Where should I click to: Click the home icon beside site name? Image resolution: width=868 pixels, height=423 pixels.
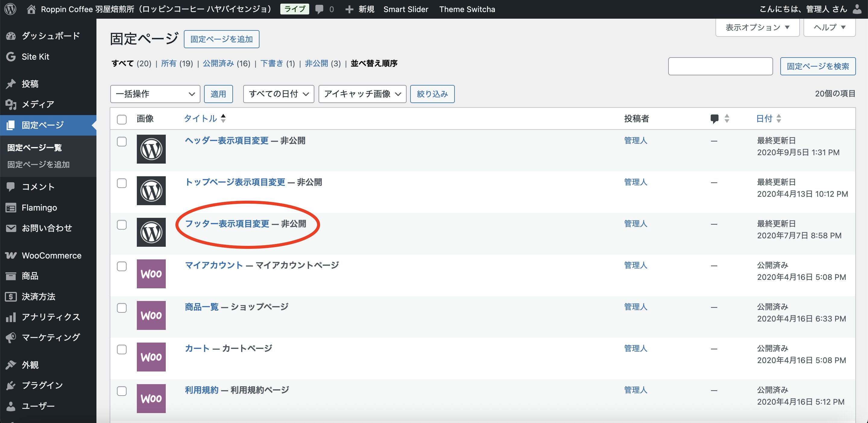(31, 9)
